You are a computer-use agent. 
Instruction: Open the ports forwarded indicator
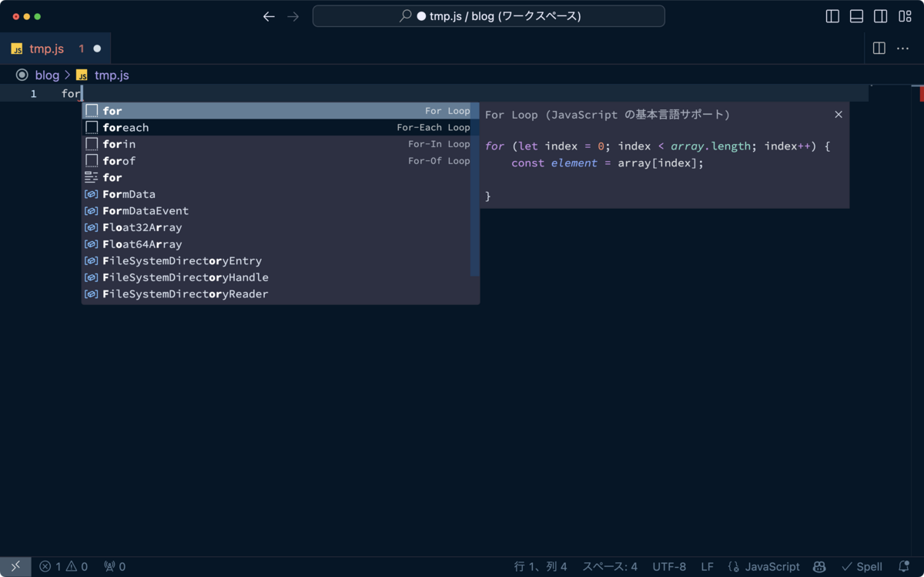click(x=115, y=566)
